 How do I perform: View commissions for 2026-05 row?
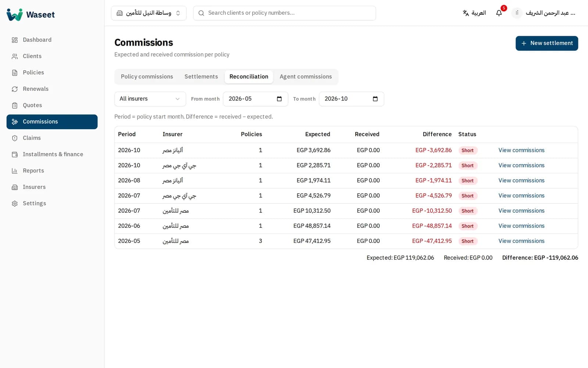[x=521, y=241]
